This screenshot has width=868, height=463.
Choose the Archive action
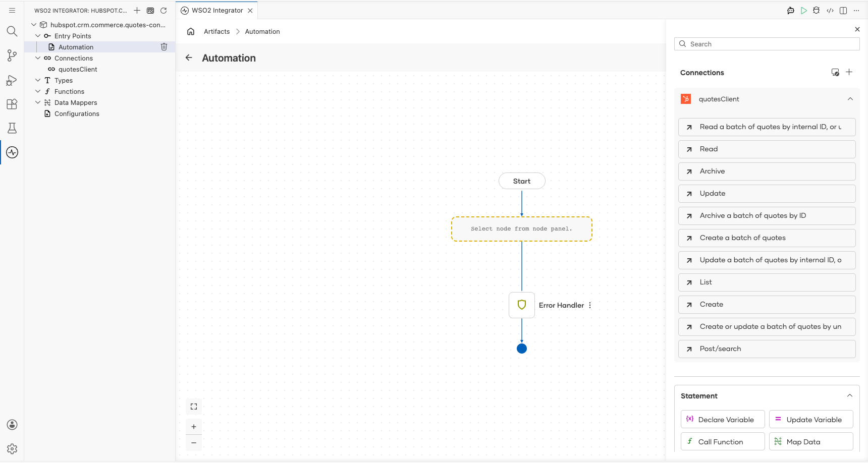click(767, 171)
